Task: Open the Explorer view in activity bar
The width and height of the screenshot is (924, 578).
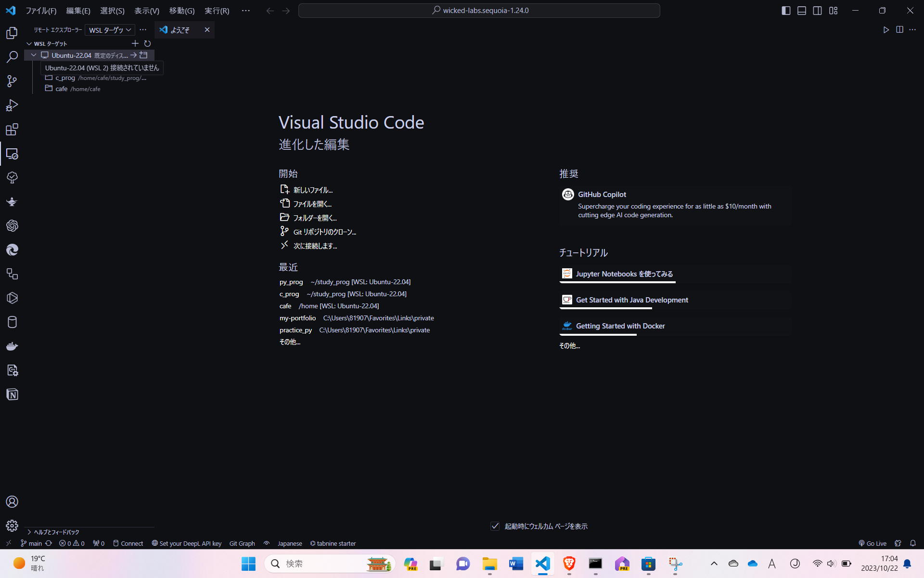Action: coord(12,33)
